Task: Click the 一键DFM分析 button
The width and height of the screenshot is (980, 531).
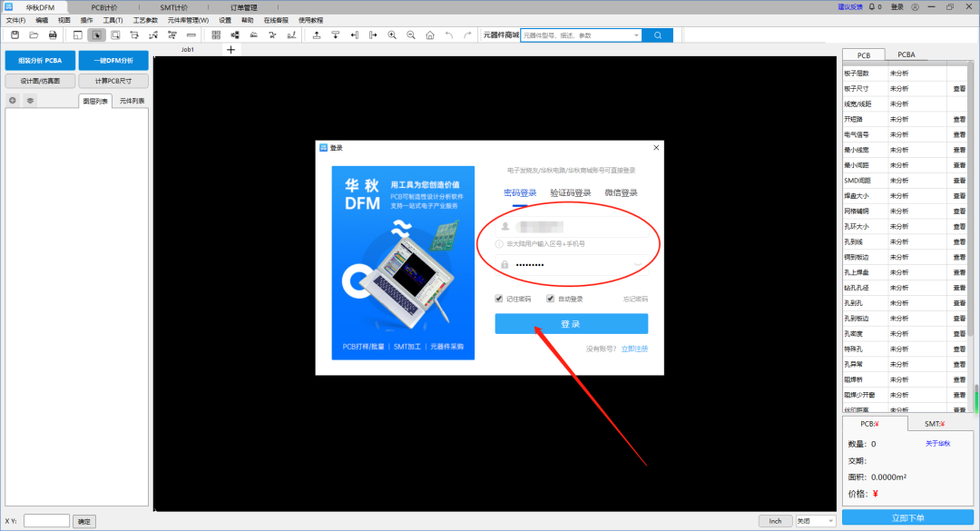Action: tap(113, 61)
